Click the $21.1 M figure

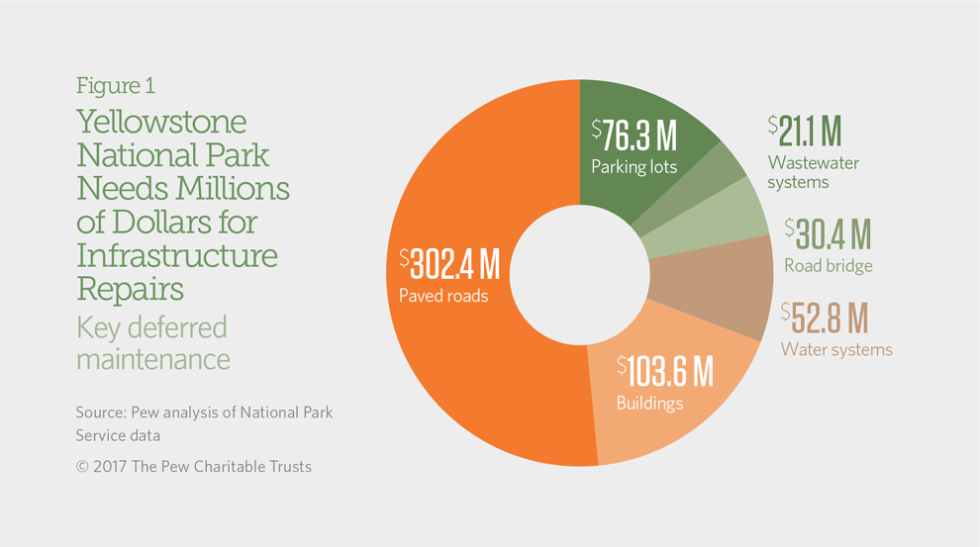click(x=805, y=131)
